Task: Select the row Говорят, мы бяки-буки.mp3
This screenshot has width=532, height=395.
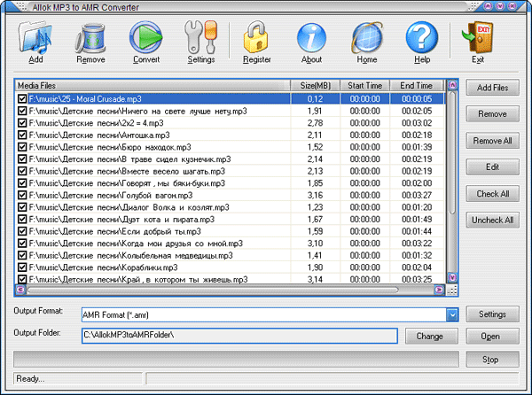Action: click(231, 183)
